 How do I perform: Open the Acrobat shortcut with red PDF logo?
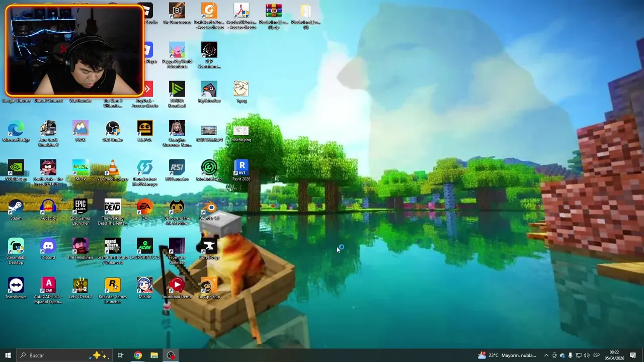pyautogui.click(x=242, y=16)
